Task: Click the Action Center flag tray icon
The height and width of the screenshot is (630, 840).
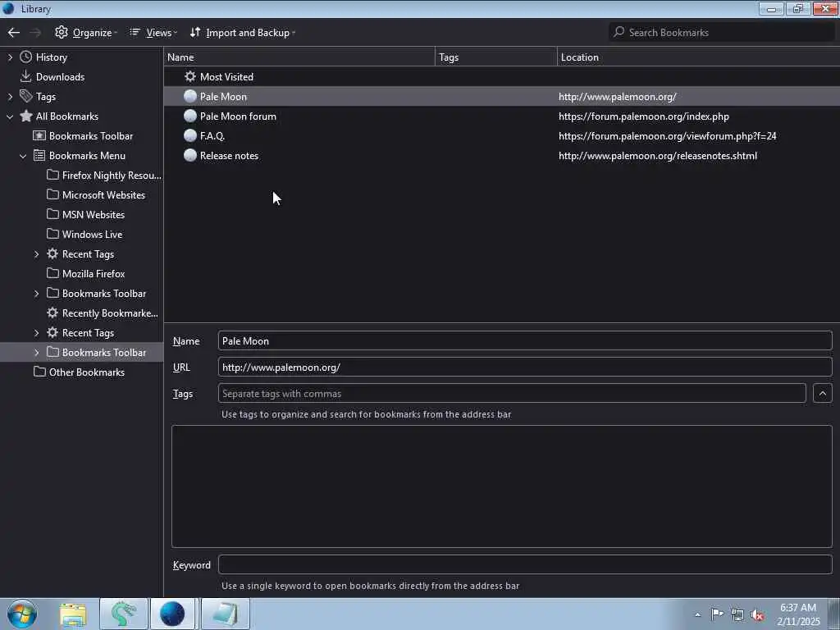Action: coord(717,614)
